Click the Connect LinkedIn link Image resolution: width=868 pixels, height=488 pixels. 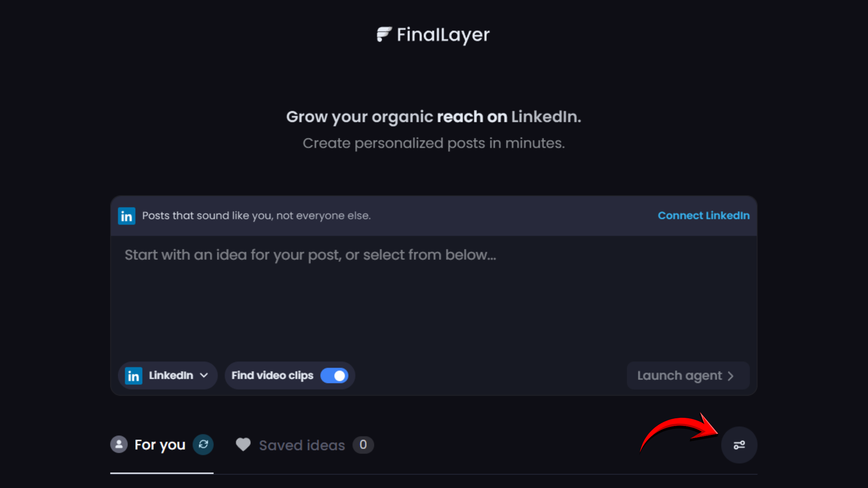coord(703,215)
